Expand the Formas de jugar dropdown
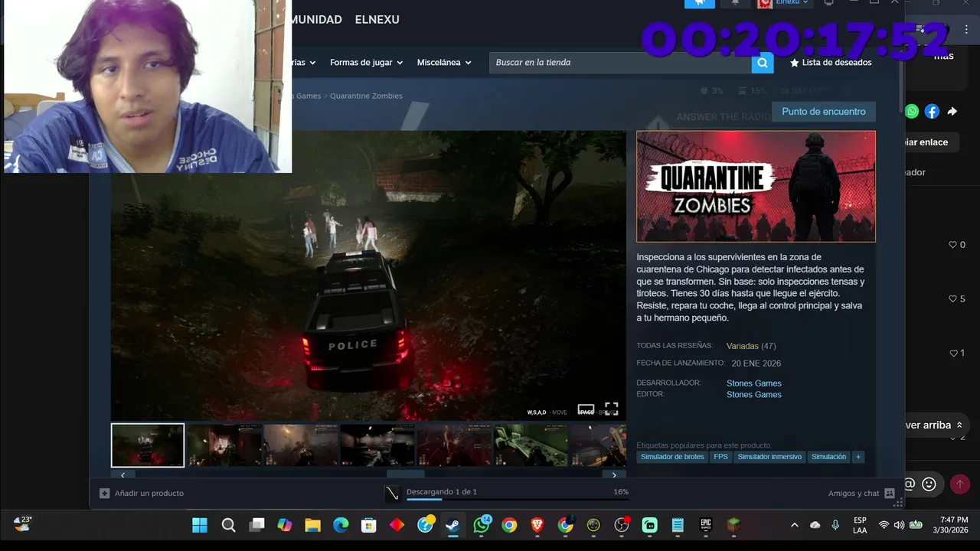This screenshot has width=980, height=551. tap(366, 63)
